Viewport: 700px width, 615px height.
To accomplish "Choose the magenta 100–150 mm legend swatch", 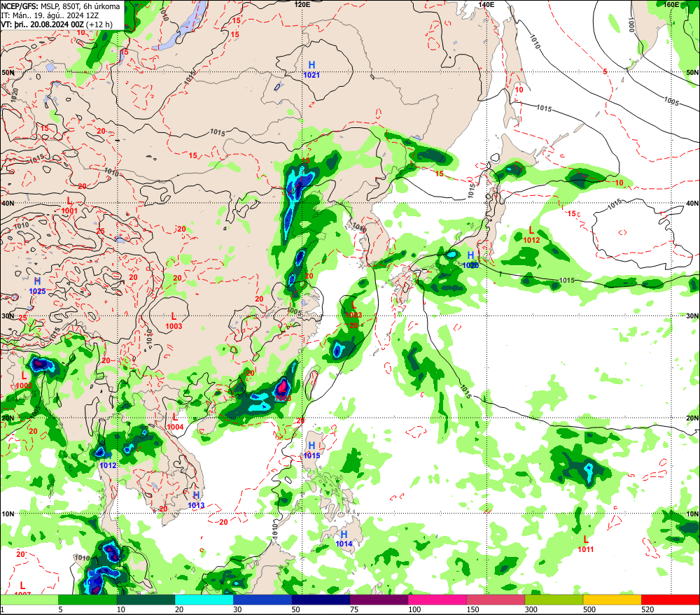I will click(437, 600).
